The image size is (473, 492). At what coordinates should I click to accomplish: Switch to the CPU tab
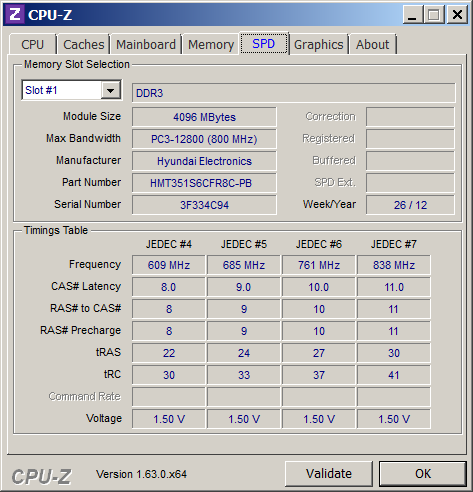(x=33, y=44)
